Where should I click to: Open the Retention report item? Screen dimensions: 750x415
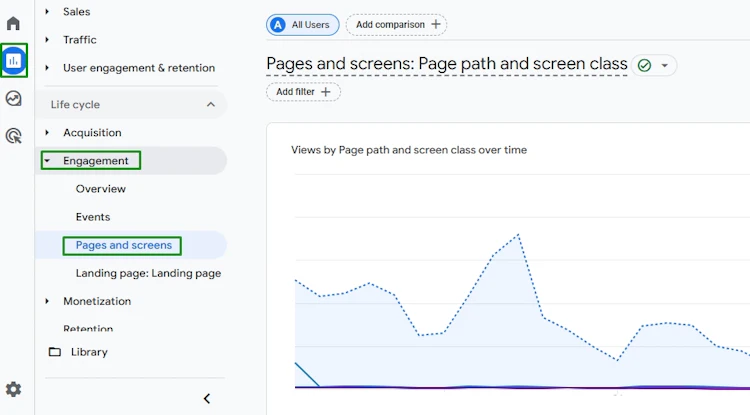coord(88,328)
